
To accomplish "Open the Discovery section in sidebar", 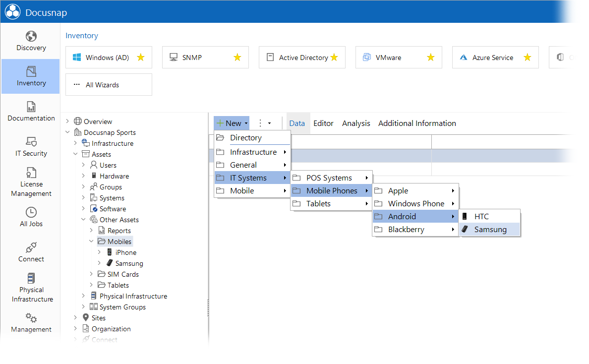I will click(31, 41).
